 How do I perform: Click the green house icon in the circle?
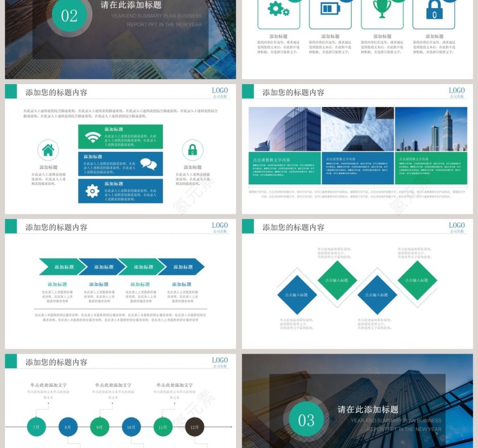pos(48,150)
